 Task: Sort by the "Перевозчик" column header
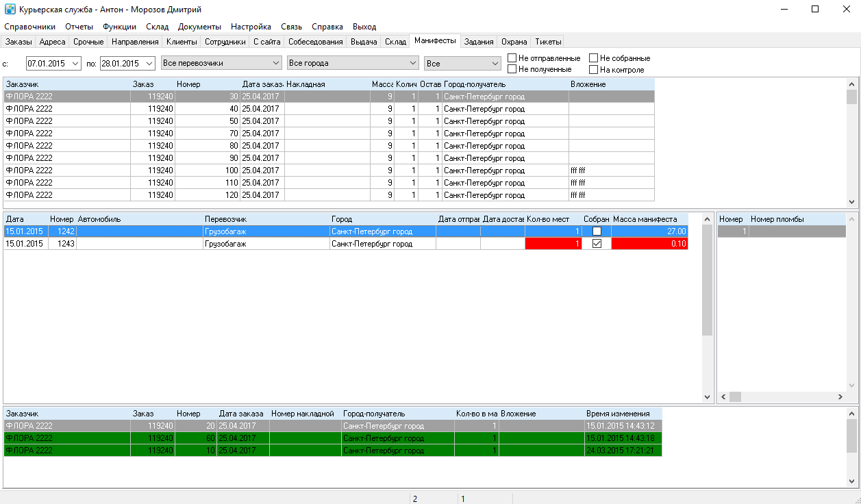(266, 219)
